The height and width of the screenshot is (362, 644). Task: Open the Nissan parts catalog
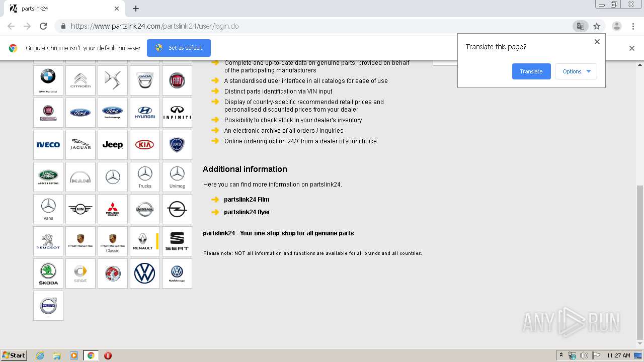145,209
